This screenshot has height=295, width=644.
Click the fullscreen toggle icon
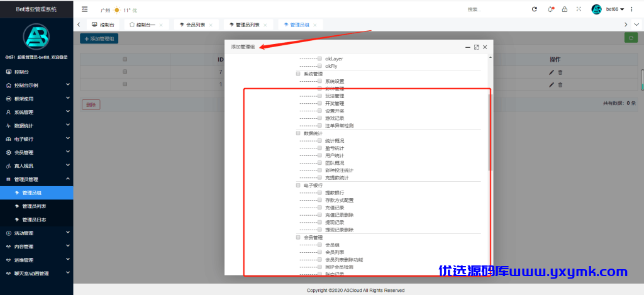(x=579, y=9)
